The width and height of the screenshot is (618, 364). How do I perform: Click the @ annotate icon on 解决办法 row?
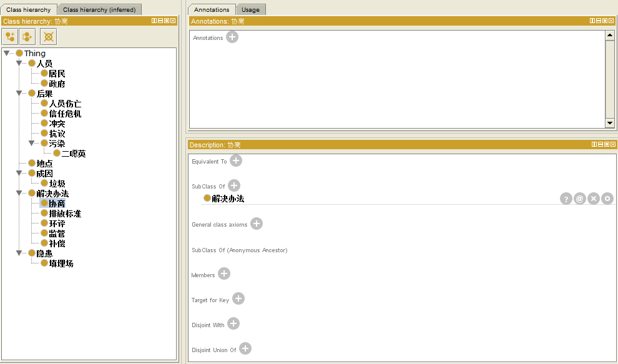[579, 199]
